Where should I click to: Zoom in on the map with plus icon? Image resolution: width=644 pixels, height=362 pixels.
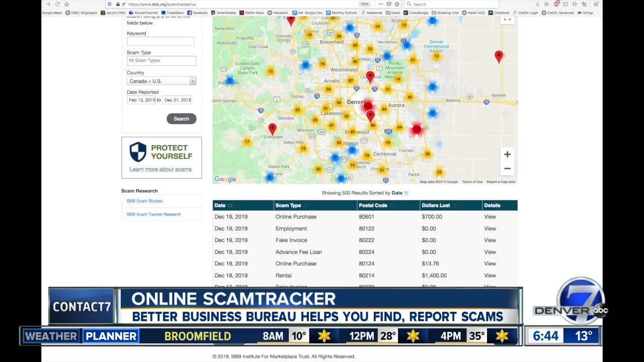[507, 154]
